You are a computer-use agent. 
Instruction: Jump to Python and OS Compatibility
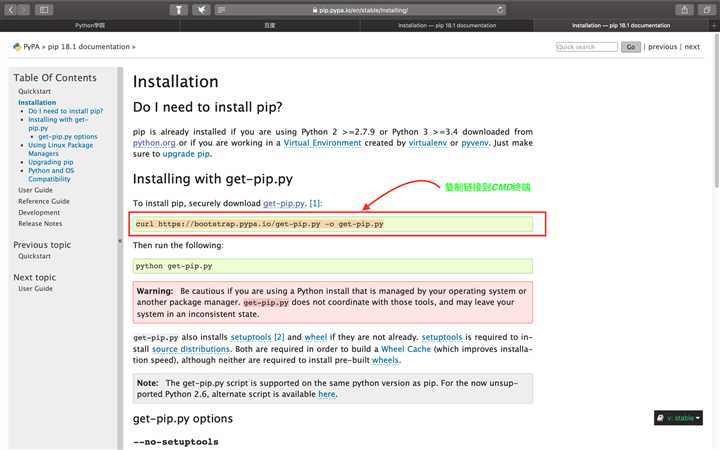tap(51, 174)
